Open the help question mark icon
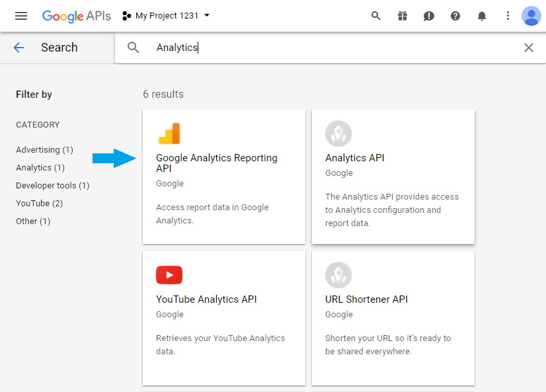 (455, 16)
